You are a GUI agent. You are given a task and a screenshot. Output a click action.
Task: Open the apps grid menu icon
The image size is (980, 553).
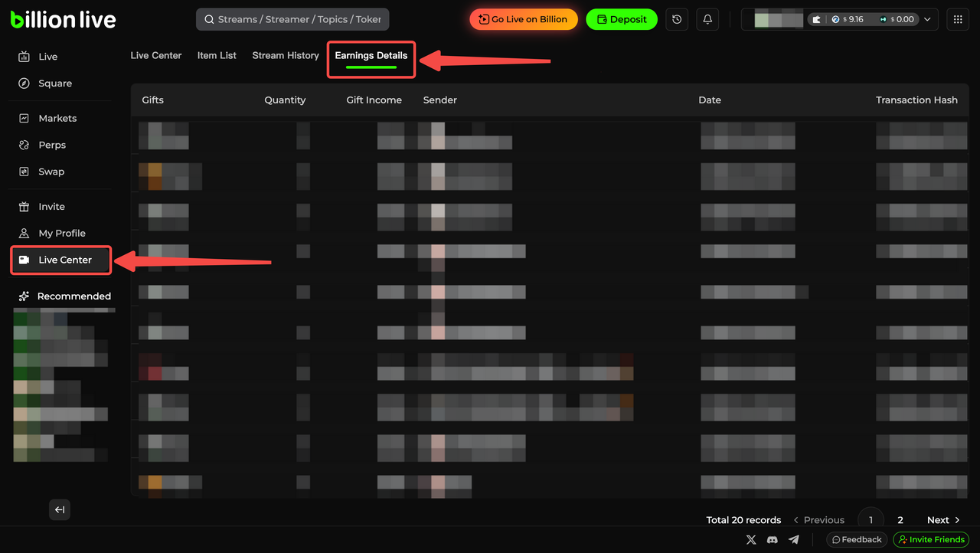coord(958,19)
